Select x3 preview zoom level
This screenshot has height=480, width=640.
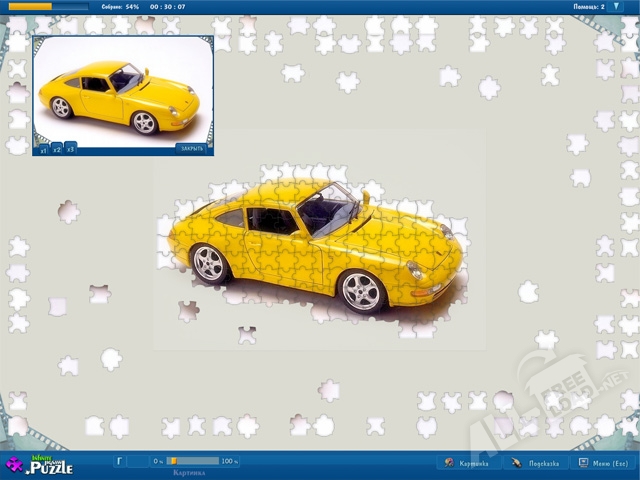[x=70, y=148]
